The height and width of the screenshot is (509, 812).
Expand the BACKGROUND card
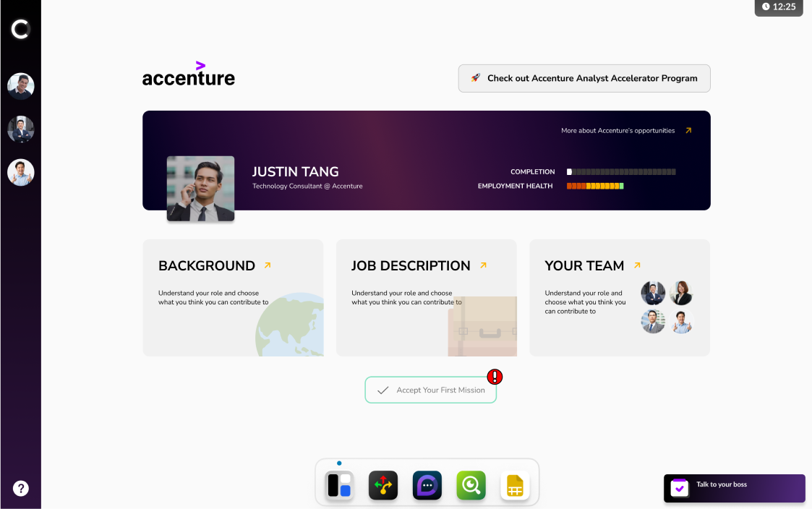[267, 265]
